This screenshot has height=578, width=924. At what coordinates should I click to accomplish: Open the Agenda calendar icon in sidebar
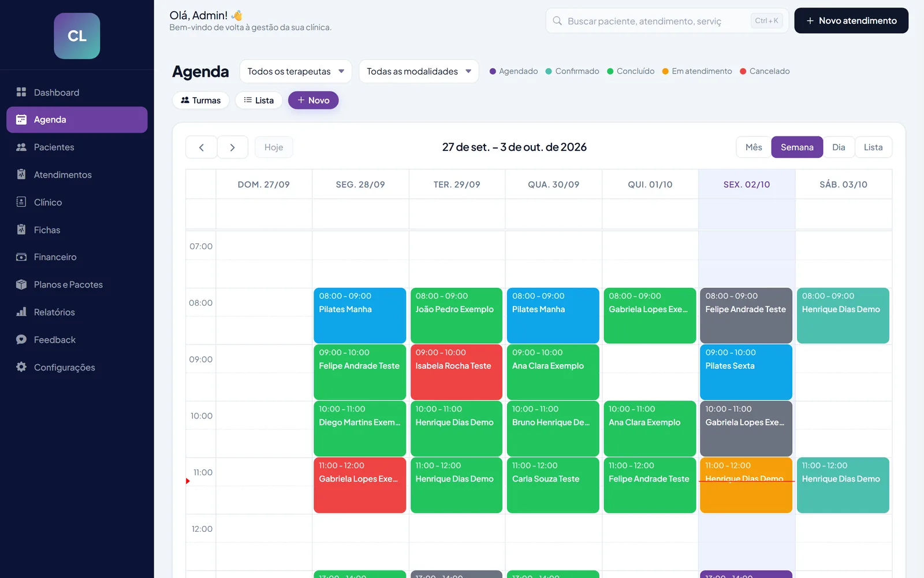21,120
